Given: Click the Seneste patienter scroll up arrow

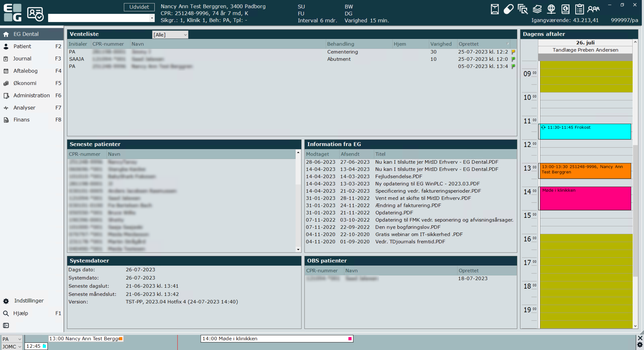Looking at the screenshot, I should (x=298, y=152).
